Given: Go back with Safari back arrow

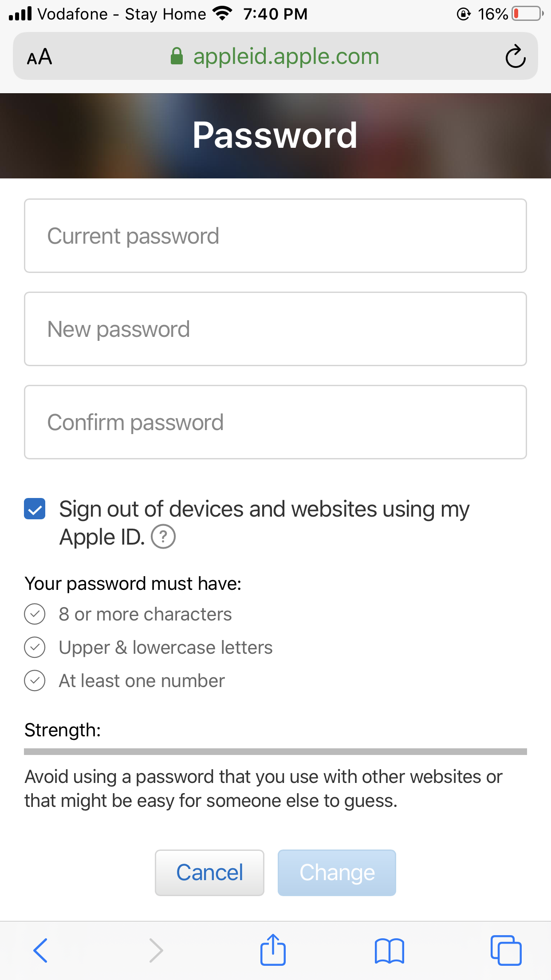Looking at the screenshot, I should [x=40, y=950].
